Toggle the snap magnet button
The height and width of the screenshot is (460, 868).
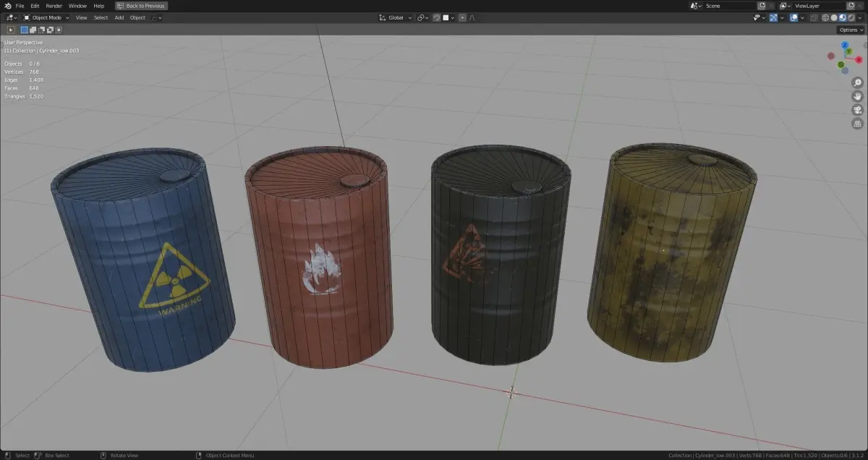[436, 17]
